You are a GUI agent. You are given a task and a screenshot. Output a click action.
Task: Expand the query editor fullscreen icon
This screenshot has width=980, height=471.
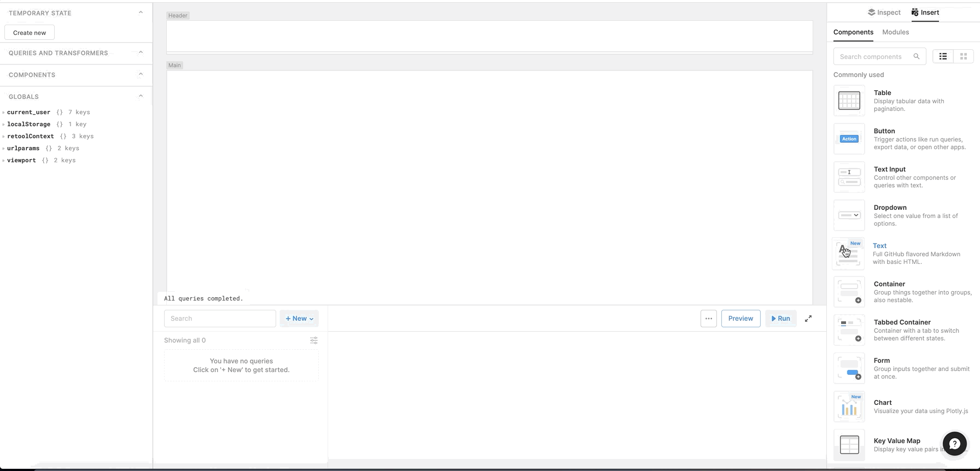808,319
